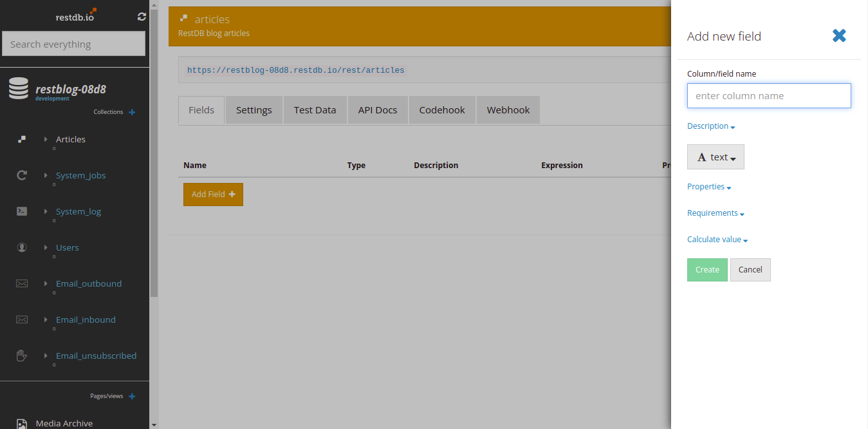Expand the Properties section
The height and width of the screenshot is (429, 868).
pos(709,187)
